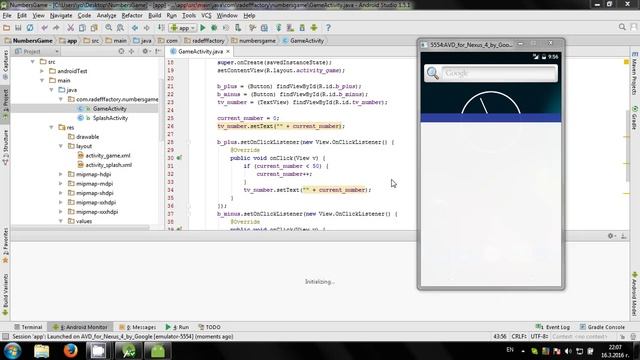Open the Terminal tool window
Screen dimensions: 640x360
pos(28,327)
